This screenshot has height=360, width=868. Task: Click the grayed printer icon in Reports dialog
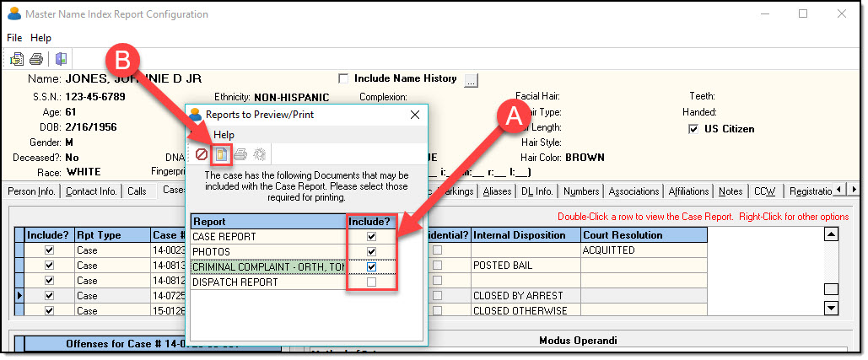point(240,154)
